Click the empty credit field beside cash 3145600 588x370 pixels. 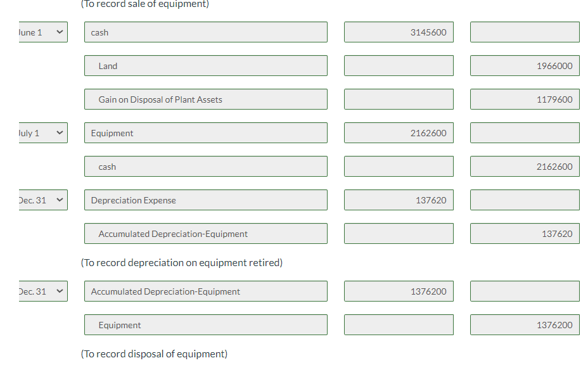(524, 32)
